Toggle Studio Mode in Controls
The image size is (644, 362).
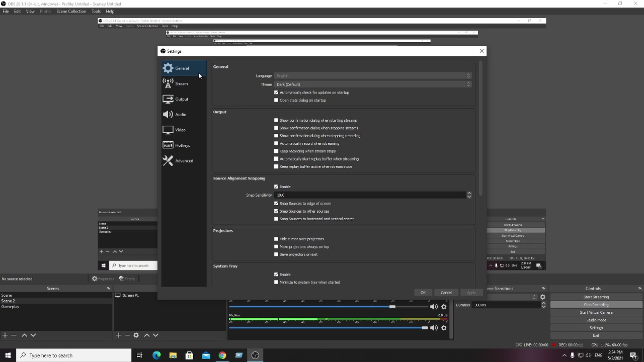click(x=596, y=320)
